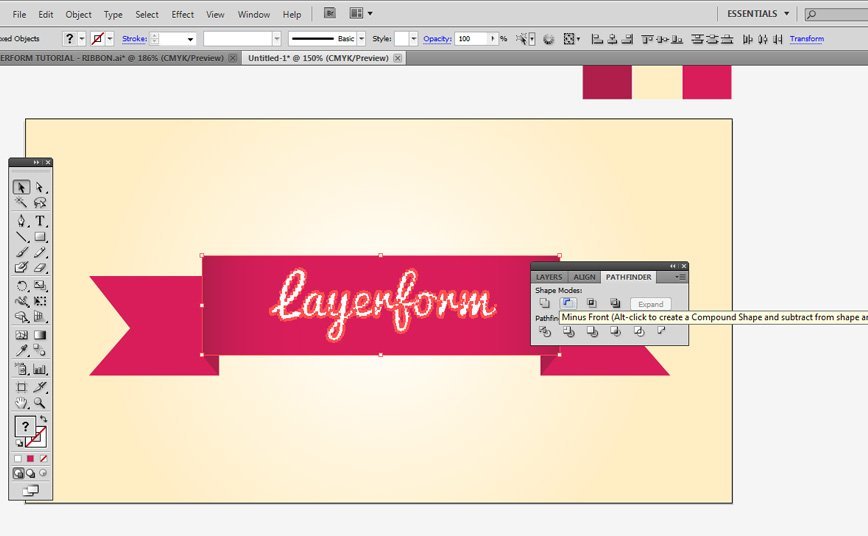
Task: Open the ESSENTIALS workspace dropdown
Action: point(758,13)
